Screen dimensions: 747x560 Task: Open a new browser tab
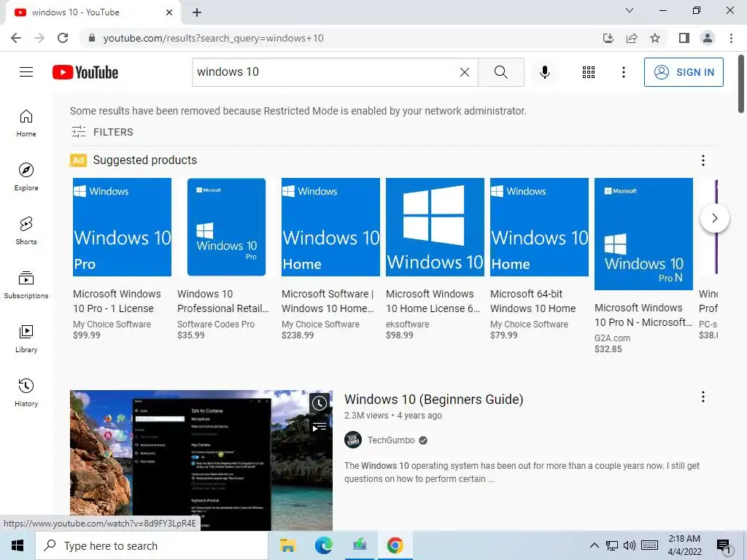[197, 12]
